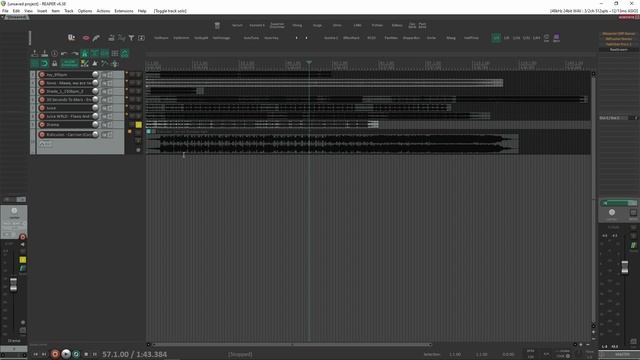Click the yellow envelope button on Drama track
This screenshot has height=360, width=640.
pyautogui.click(x=139, y=125)
